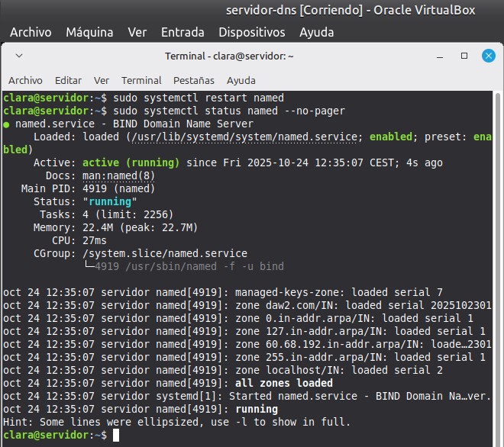Open the Dispositivos menu
Viewport: 504px width, 447px height.
(x=252, y=32)
